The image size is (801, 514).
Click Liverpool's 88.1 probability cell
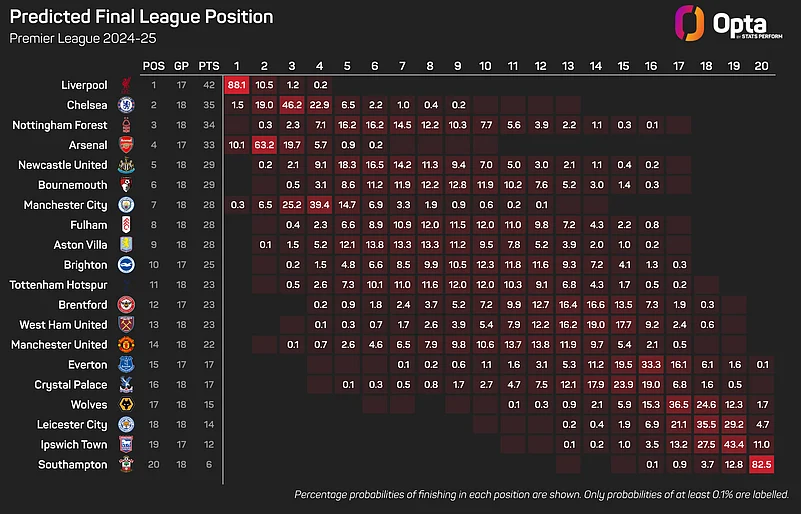(237, 85)
